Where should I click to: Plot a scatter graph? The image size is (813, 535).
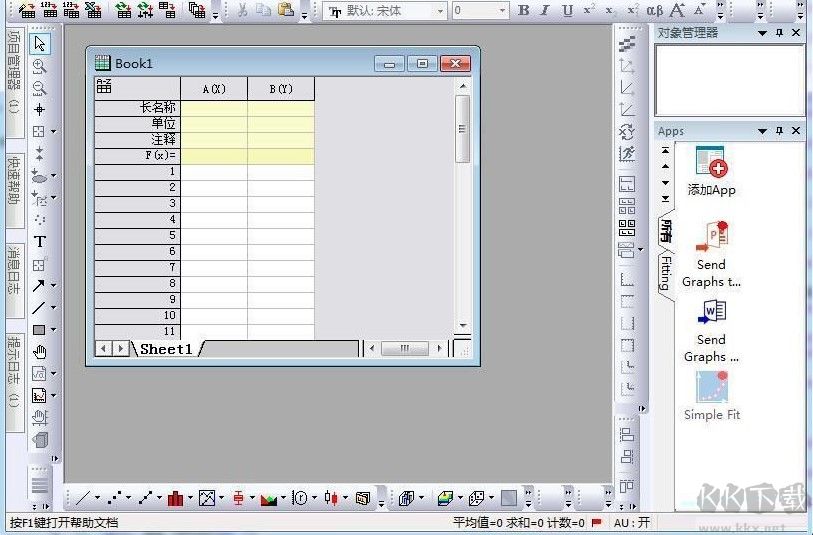coord(114,498)
